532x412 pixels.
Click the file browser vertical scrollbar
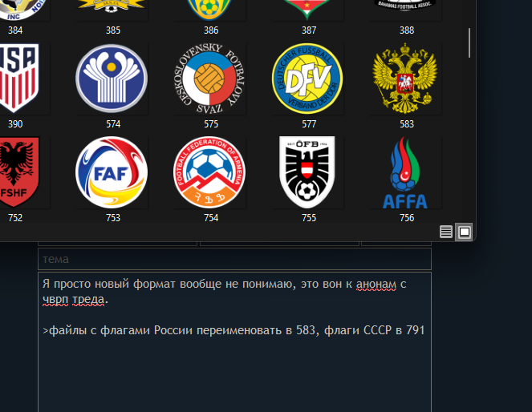click(x=469, y=43)
